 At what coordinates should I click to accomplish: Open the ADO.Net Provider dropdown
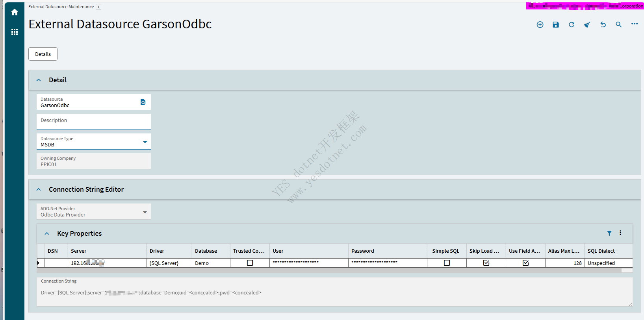coord(145,212)
